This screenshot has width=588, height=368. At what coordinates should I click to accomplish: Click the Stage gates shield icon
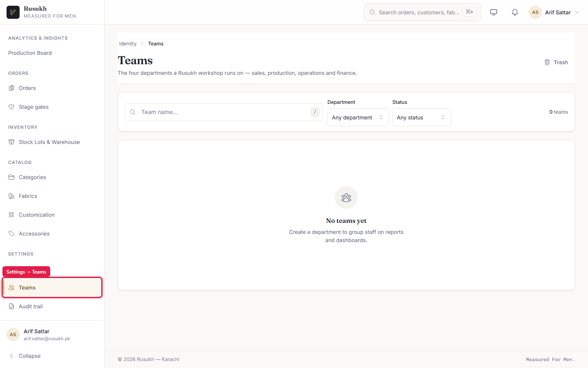11,107
